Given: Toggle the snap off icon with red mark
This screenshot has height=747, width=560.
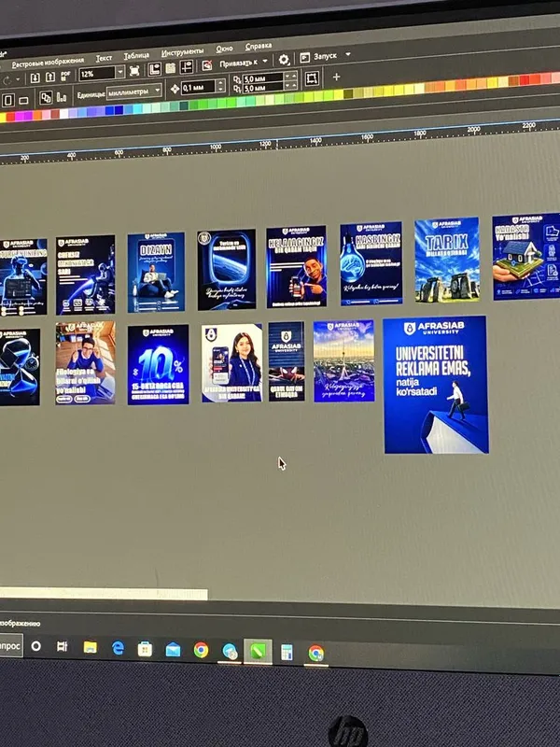Looking at the screenshot, I should click(x=206, y=65).
